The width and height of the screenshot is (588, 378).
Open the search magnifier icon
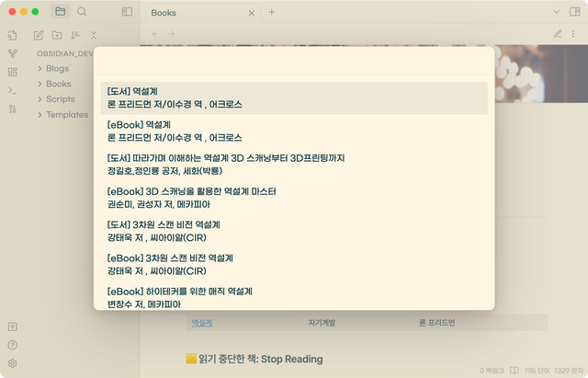click(82, 12)
